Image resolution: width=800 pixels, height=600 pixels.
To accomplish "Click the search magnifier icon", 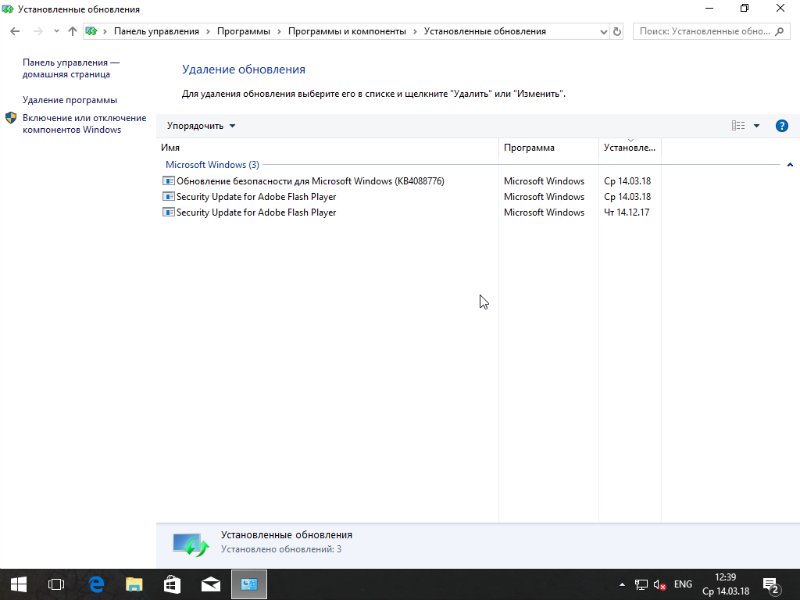I will pyautogui.click(x=779, y=32).
